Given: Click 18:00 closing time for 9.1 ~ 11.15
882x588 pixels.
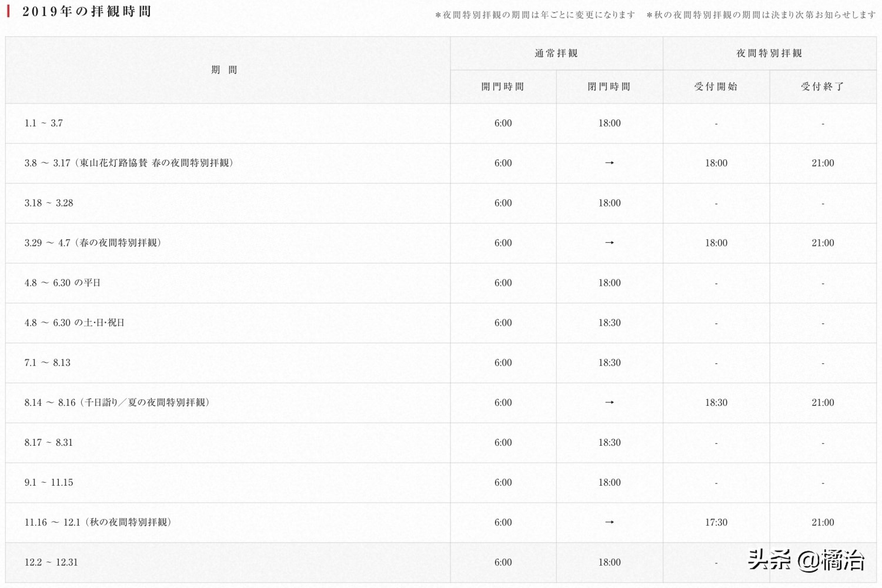Looking at the screenshot, I should pyautogui.click(x=610, y=483).
